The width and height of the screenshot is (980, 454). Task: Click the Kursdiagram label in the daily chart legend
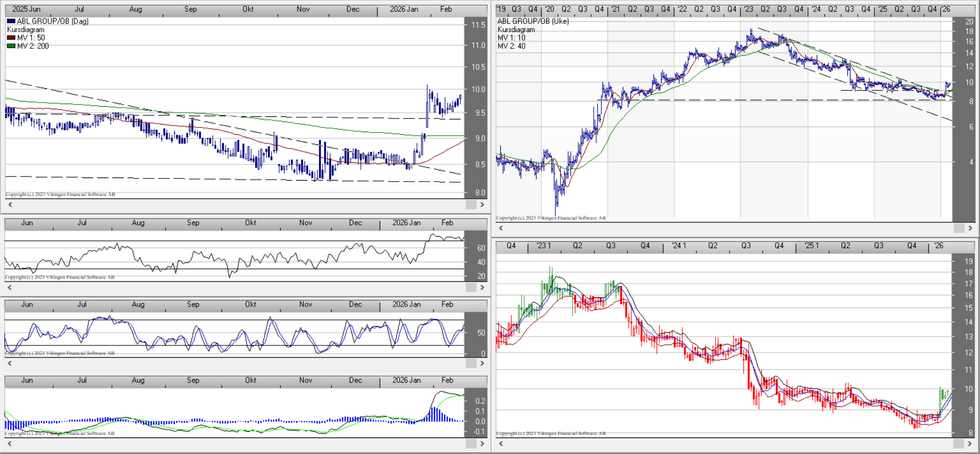coord(26,30)
